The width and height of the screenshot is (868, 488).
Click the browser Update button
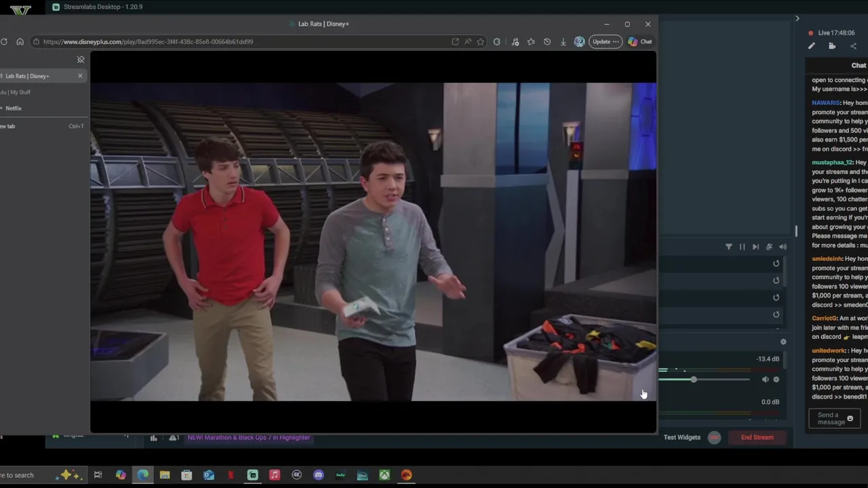605,41
